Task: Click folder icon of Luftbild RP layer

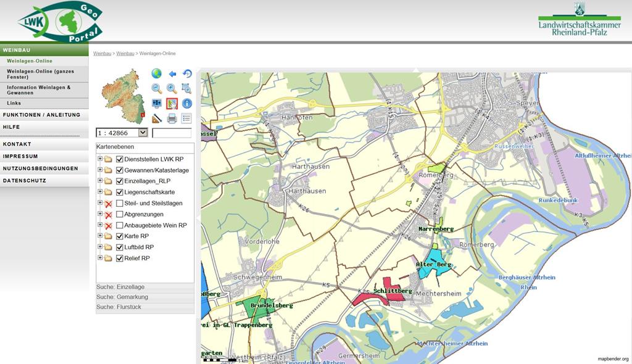Action: tap(108, 247)
